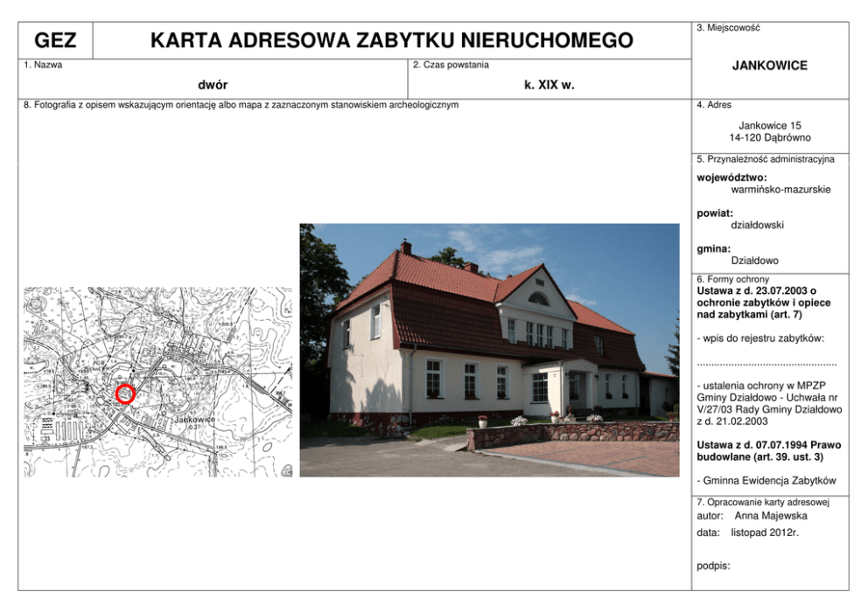Click the GEZ header cell
The width and height of the screenshot is (868, 613).
[55, 41]
